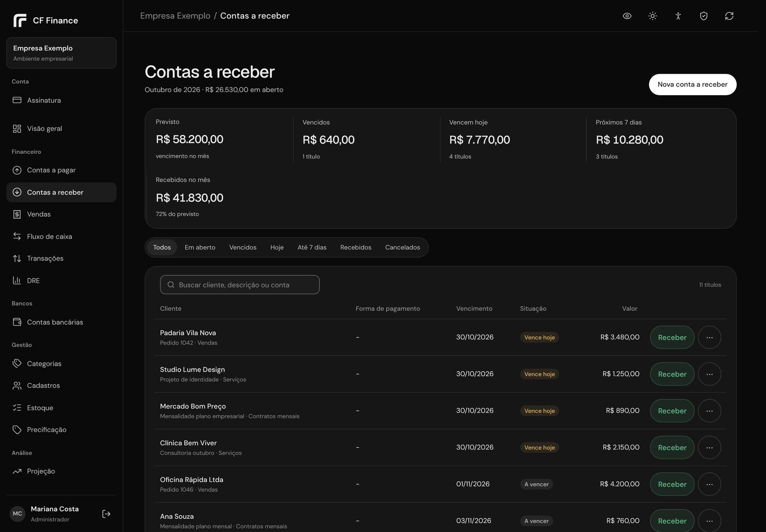
Task: Open more options for Studio Lume Design
Action: click(710, 374)
